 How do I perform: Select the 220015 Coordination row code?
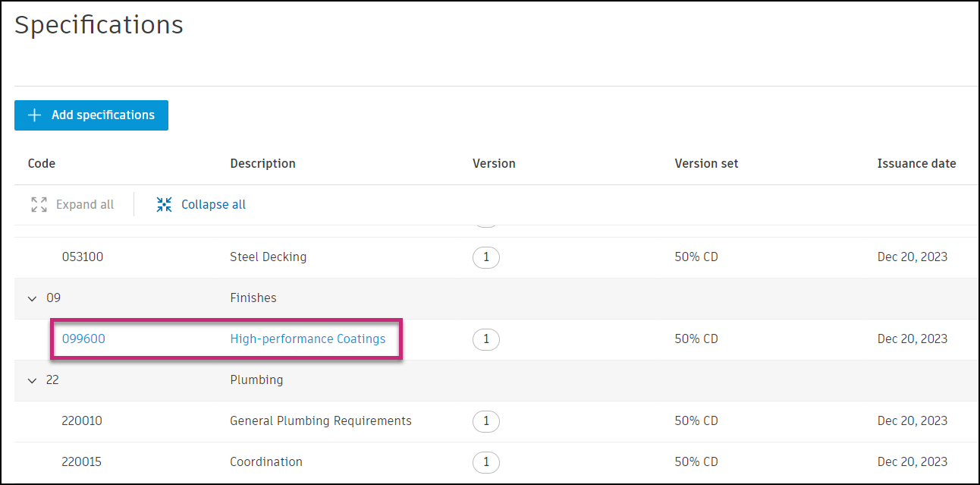(x=81, y=461)
